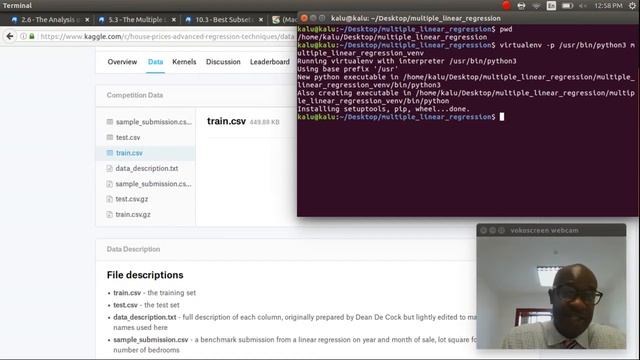Click the file icon beside train.csv.gz
Viewport: 640px width, 360px height.
click(109, 215)
